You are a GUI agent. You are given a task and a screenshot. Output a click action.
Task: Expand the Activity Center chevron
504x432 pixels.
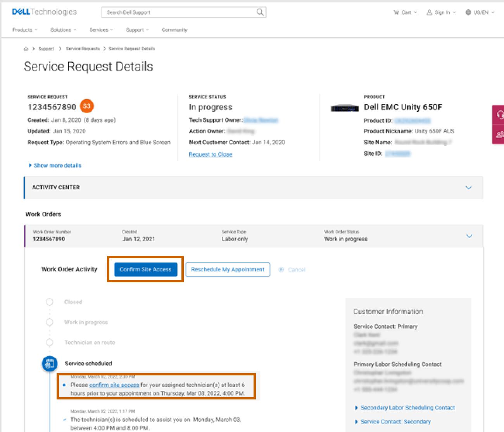[x=468, y=188]
